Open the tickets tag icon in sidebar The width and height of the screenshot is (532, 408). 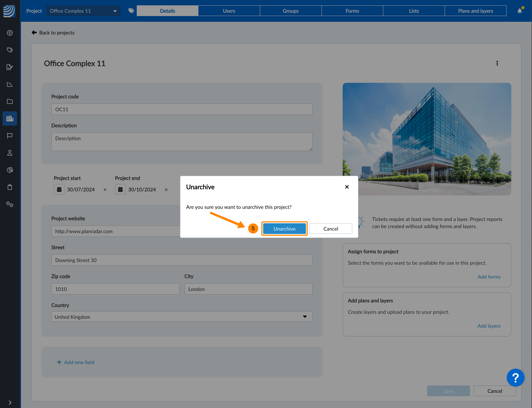(x=10, y=50)
